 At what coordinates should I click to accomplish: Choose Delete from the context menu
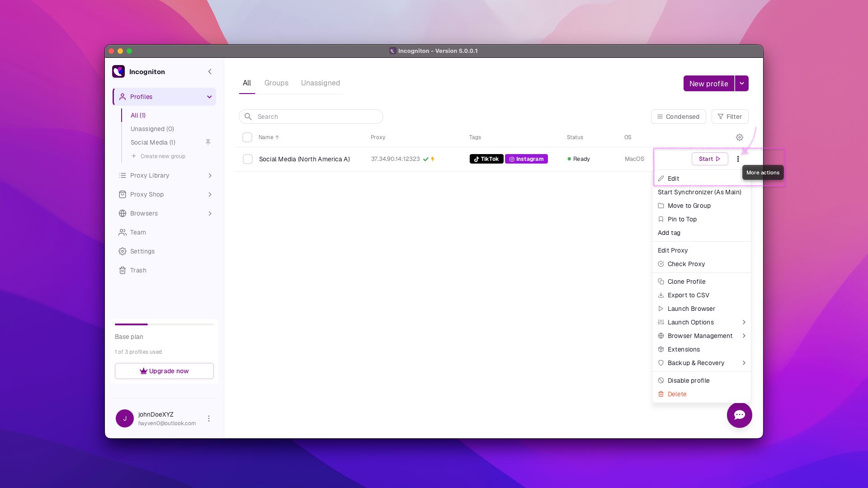[x=702, y=394]
